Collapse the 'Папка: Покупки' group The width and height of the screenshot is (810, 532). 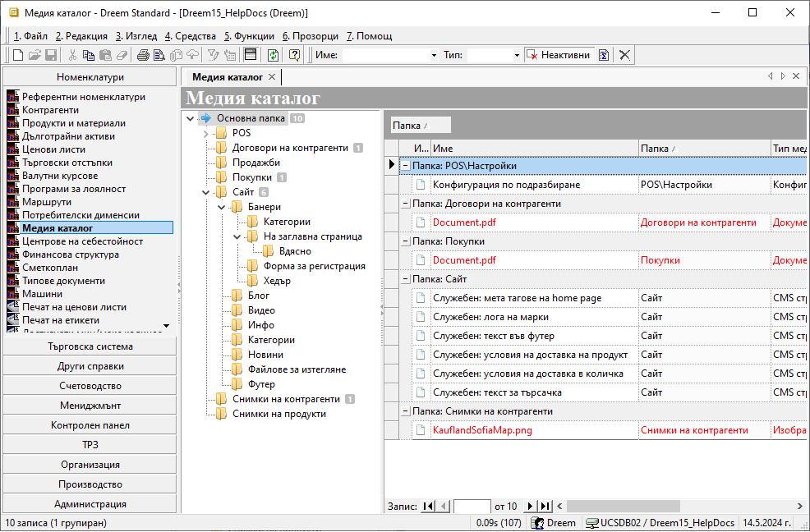406,241
